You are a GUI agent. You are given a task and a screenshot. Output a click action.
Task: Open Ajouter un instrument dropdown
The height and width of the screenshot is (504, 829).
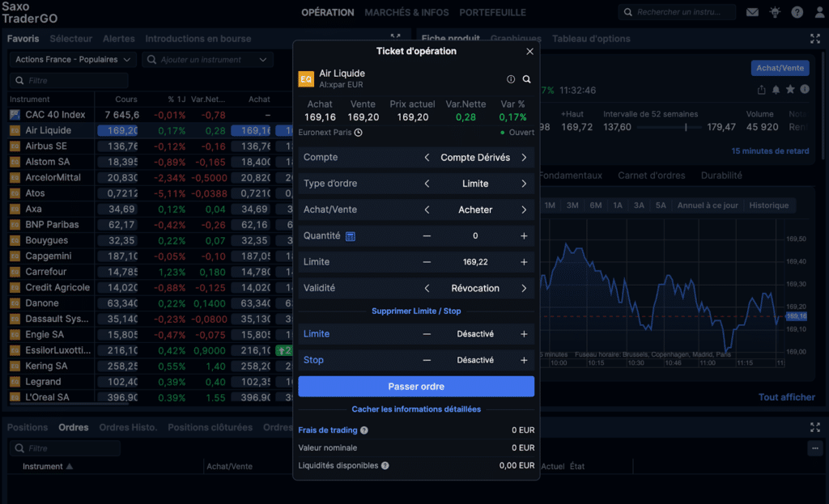point(207,60)
